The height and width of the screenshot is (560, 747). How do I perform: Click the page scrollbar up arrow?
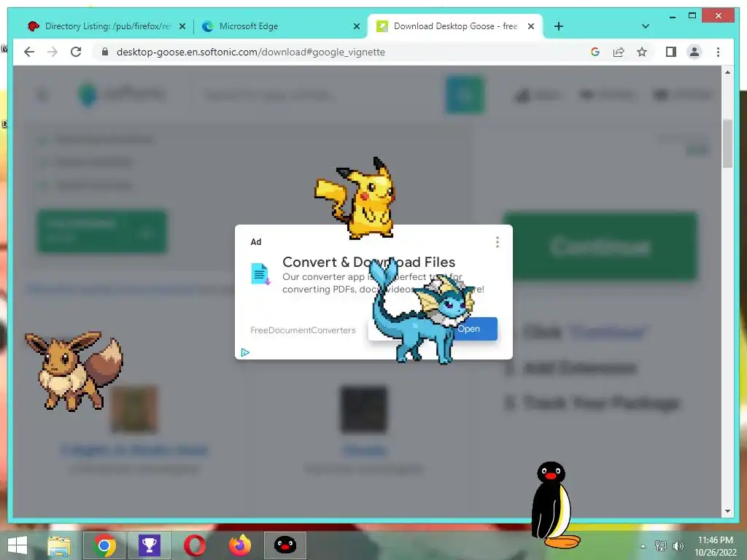coord(727,72)
